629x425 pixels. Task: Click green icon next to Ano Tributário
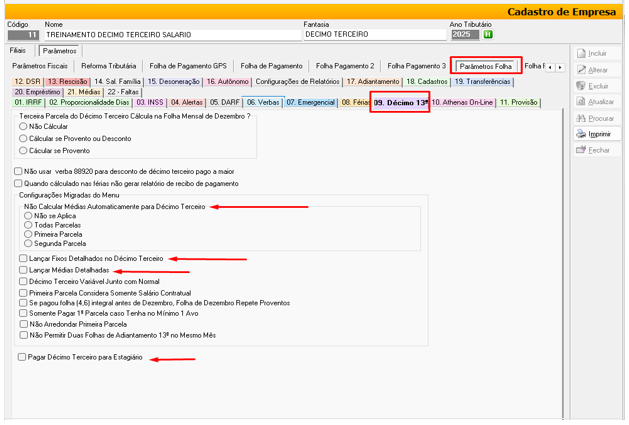pos(488,34)
